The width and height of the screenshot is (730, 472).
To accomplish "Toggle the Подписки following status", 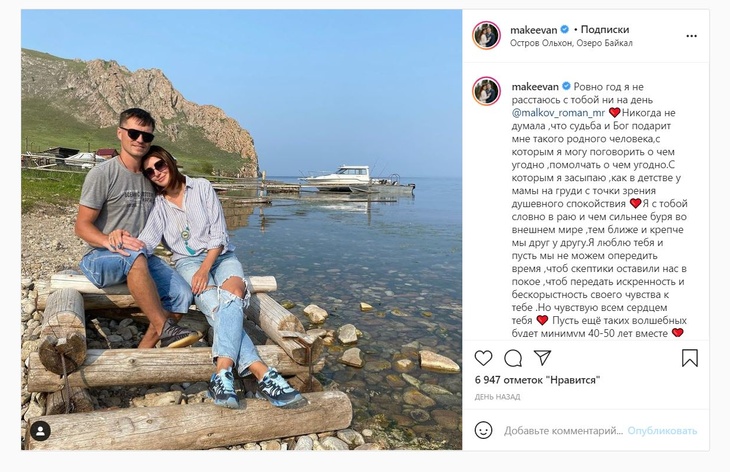I will [x=604, y=30].
